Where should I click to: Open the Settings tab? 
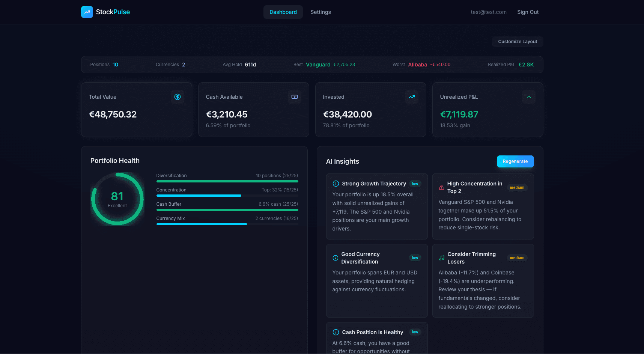click(x=320, y=12)
